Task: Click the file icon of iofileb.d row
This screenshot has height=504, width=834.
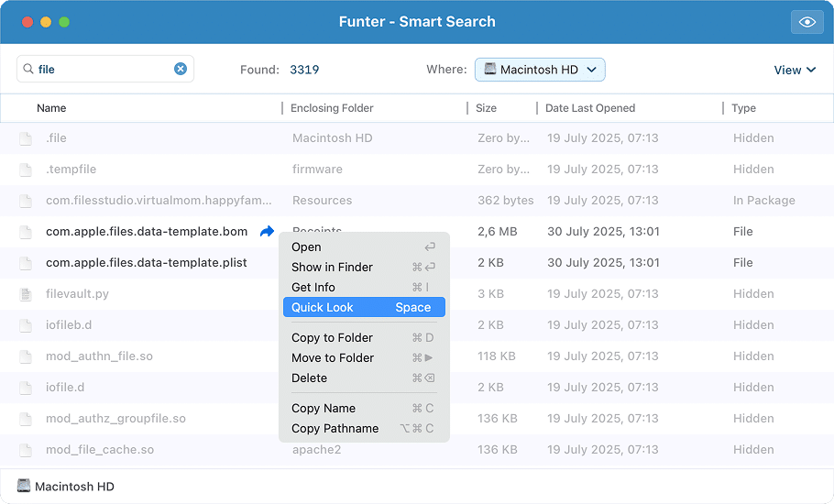Action: [x=25, y=325]
